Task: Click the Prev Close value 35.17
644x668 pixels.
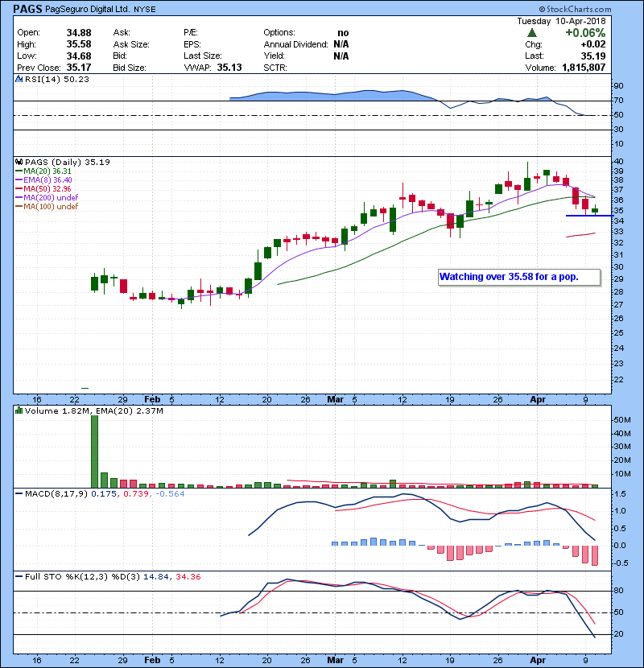Action: tap(79, 68)
